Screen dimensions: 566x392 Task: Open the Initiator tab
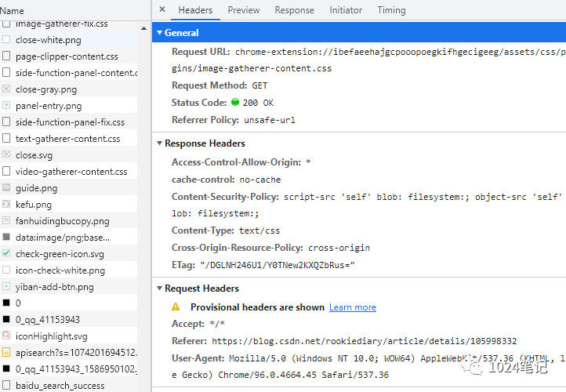tap(346, 10)
